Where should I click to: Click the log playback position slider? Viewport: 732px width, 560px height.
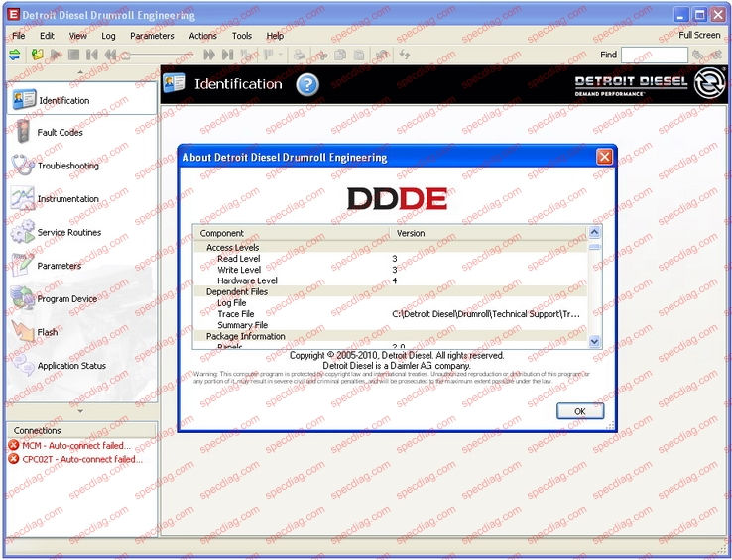tap(157, 56)
